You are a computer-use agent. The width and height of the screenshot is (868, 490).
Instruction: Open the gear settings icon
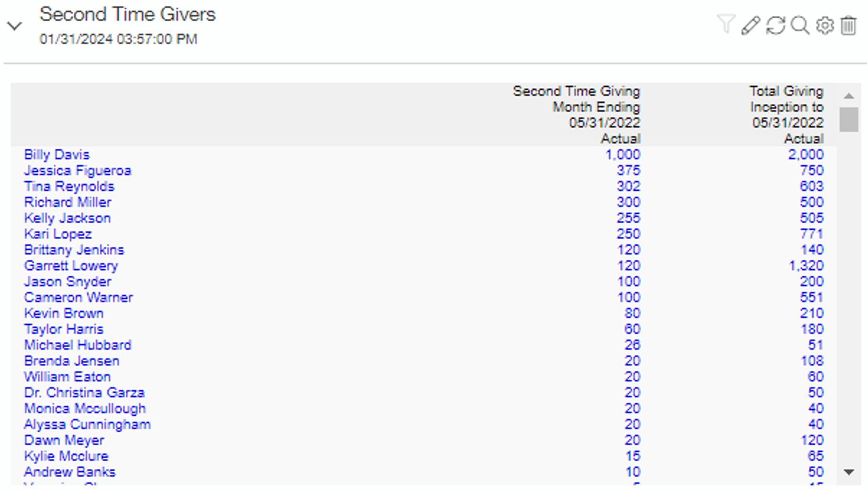point(825,25)
